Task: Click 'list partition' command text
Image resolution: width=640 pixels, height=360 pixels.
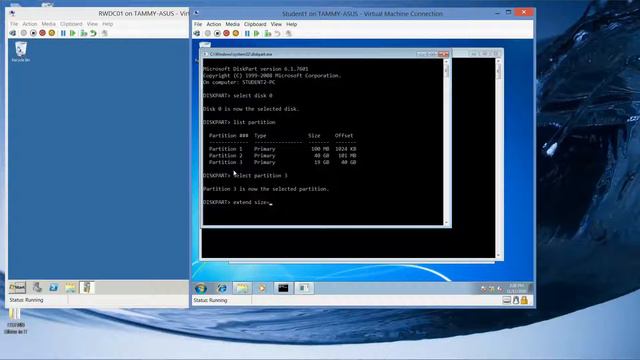Action: pyautogui.click(x=254, y=122)
